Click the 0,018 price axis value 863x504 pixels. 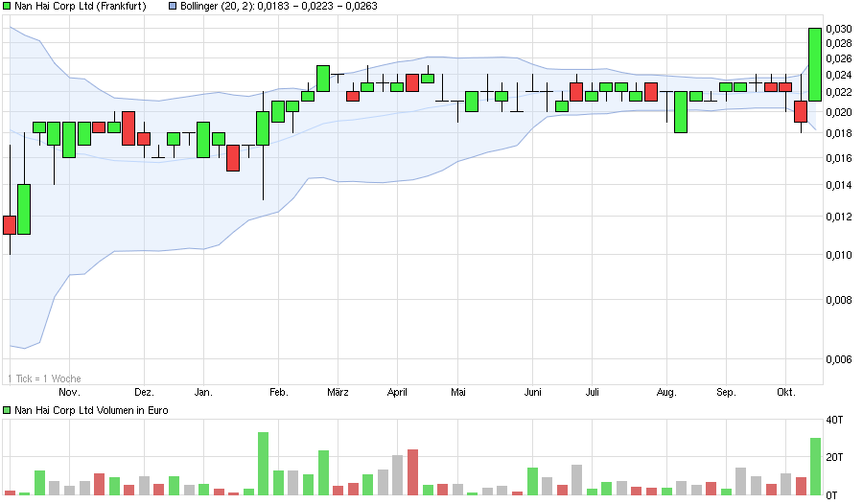[x=839, y=133]
